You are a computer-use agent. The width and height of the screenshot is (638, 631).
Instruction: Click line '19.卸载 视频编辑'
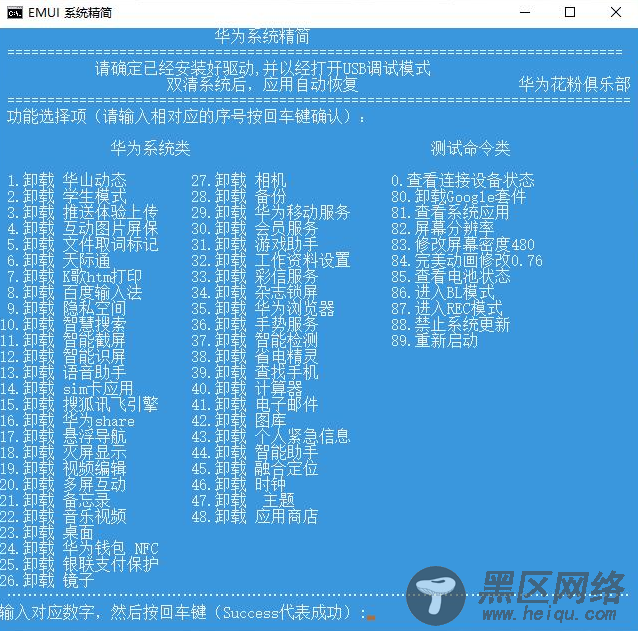point(63,469)
